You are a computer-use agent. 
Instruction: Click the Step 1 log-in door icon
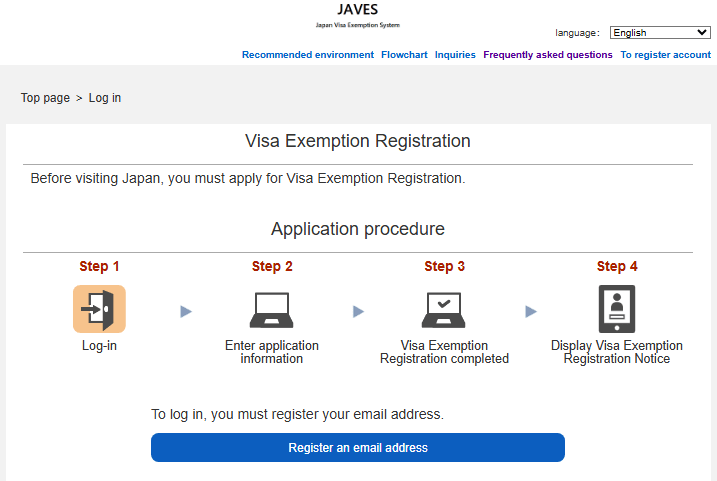[x=99, y=309]
